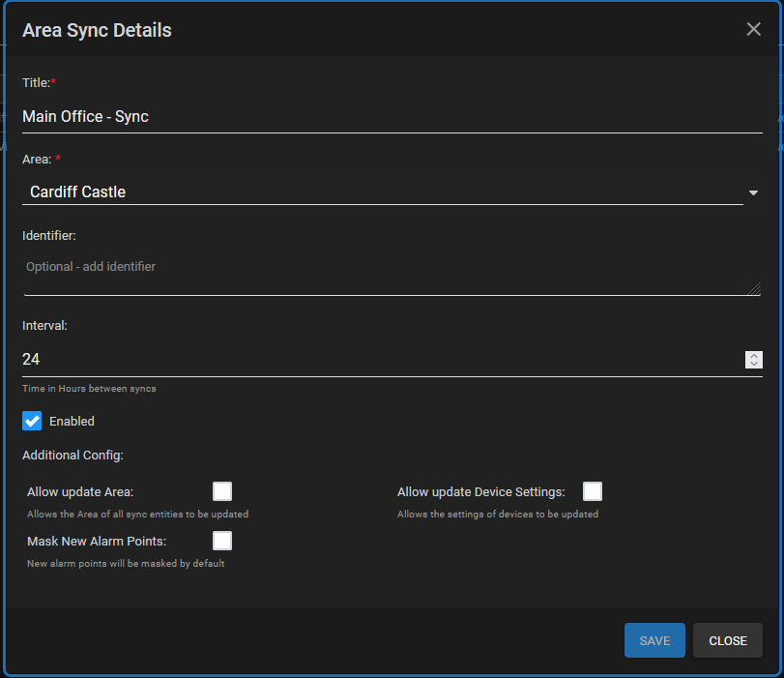Increase the Interval with the spinner up arrow
This screenshot has height=678, width=784.
click(754, 356)
